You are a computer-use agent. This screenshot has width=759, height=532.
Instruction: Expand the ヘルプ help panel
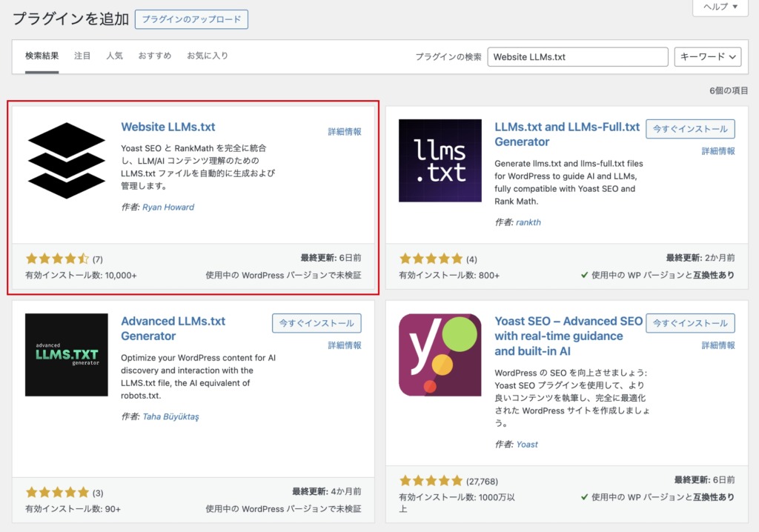point(720,7)
